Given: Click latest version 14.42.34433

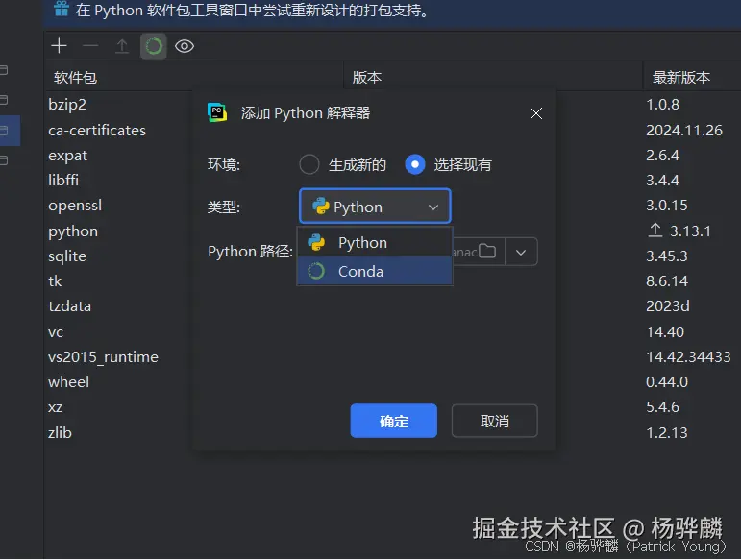Looking at the screenshot, I should [688, 357].
